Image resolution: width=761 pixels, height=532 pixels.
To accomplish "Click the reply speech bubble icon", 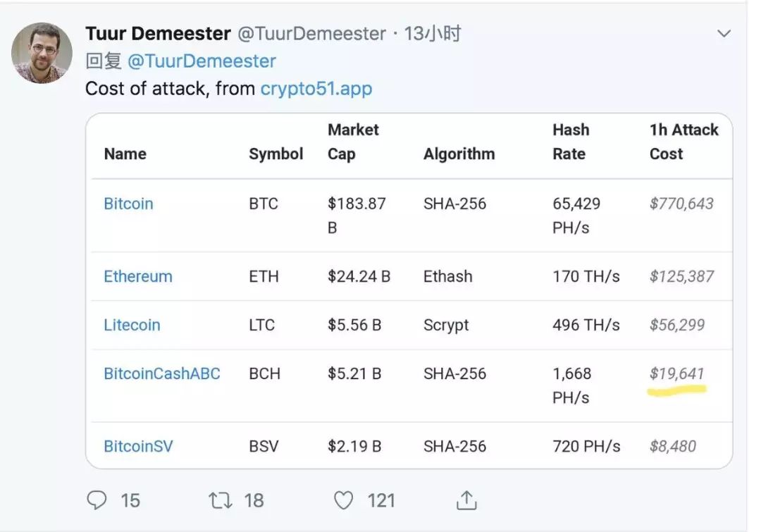I will click(x=97, y=500).
